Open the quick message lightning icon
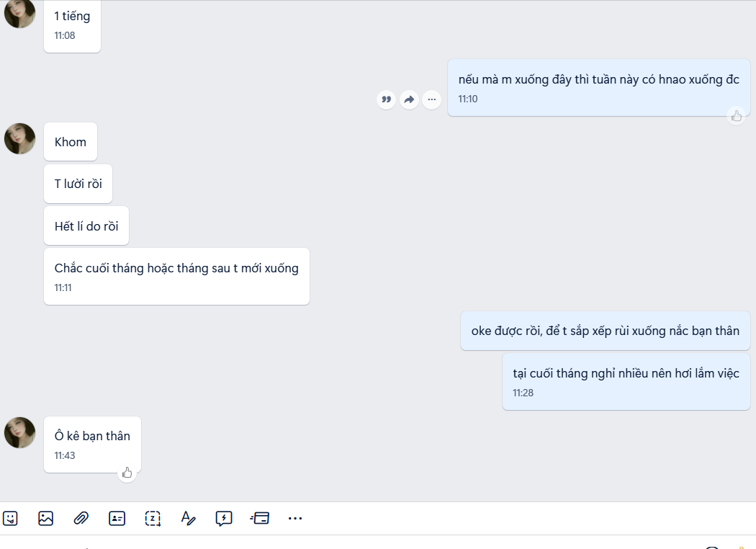 point(224,519)
